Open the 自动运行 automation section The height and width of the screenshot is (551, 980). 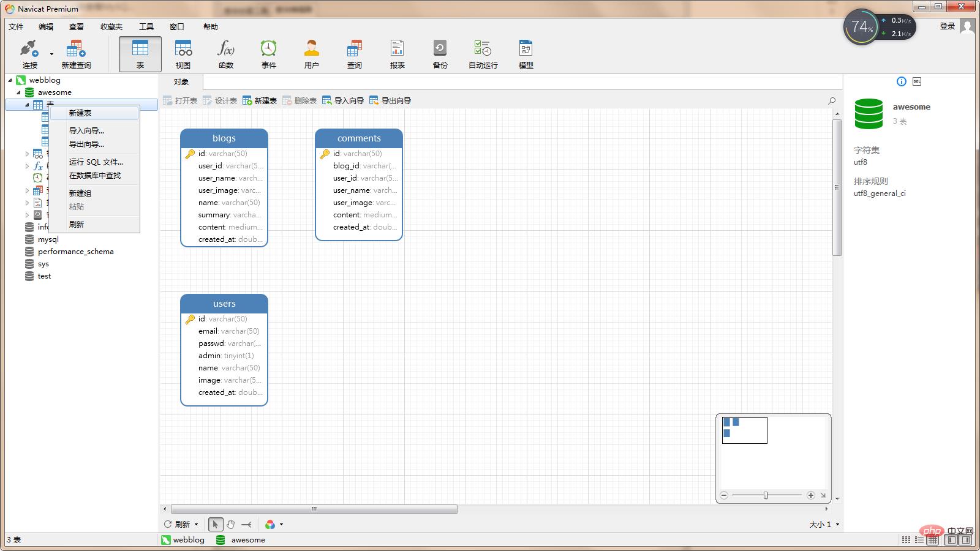483,54
